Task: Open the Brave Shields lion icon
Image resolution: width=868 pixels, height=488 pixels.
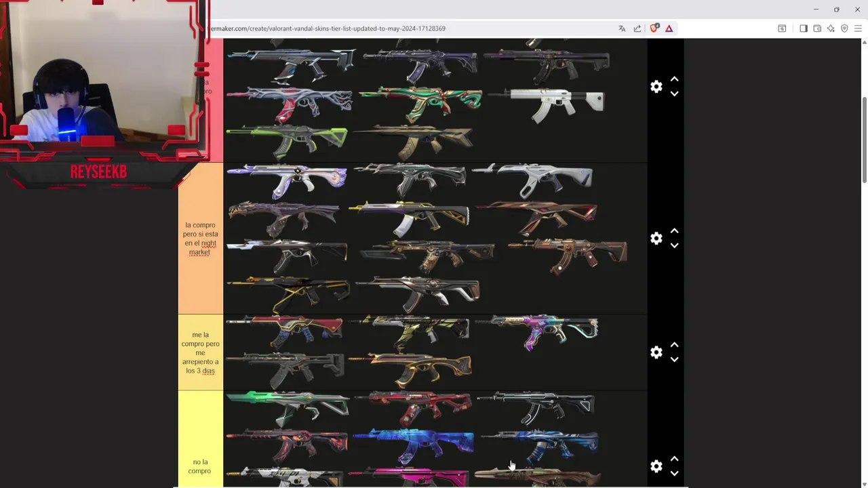Action: point(654,28)
